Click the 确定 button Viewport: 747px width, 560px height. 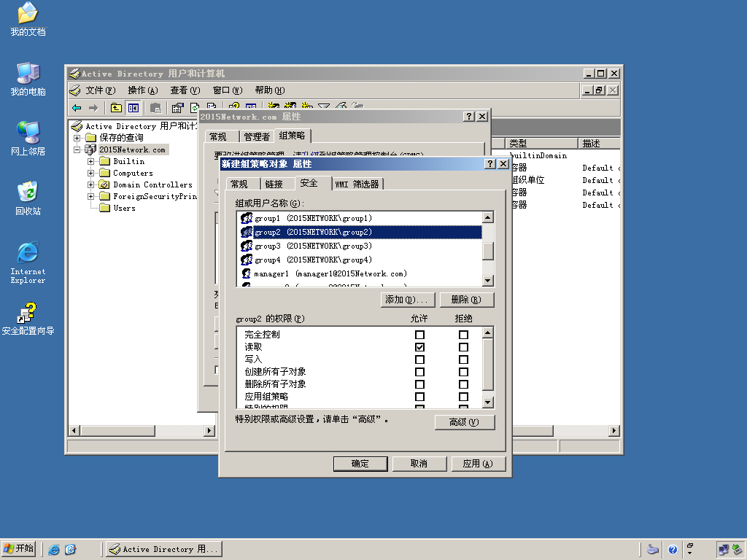click(360, 463)
